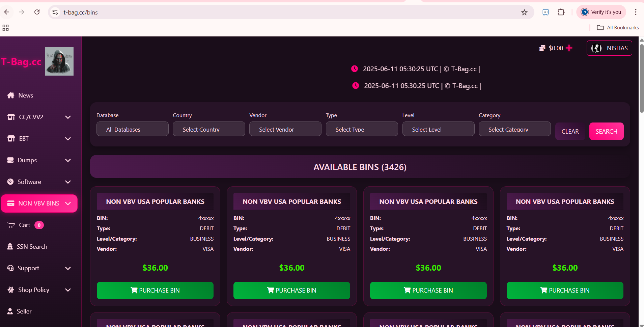
Task: Click the coins icon next to $0.00 balance
Action: point(542,48)
